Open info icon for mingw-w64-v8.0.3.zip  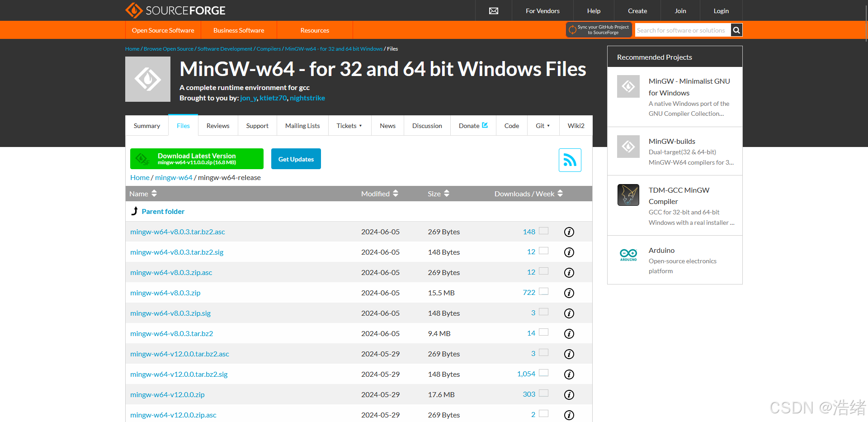(569, 293)
